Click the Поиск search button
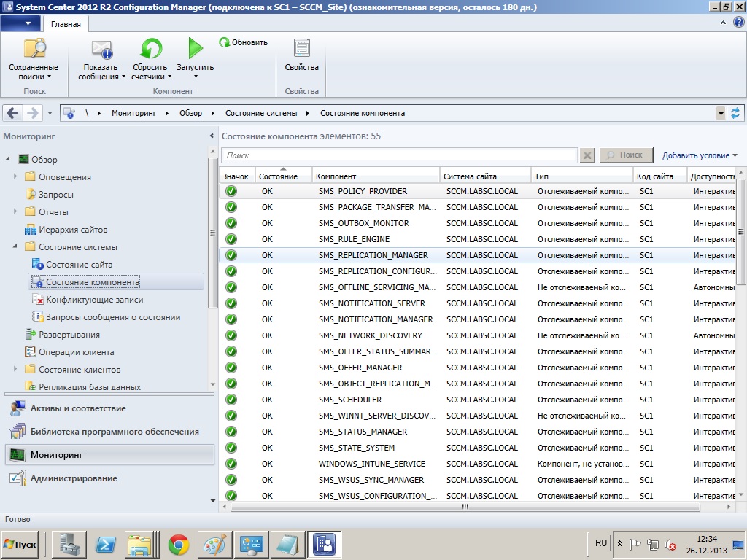Screen dimensions: 747x560 click(x=626, y=155)
